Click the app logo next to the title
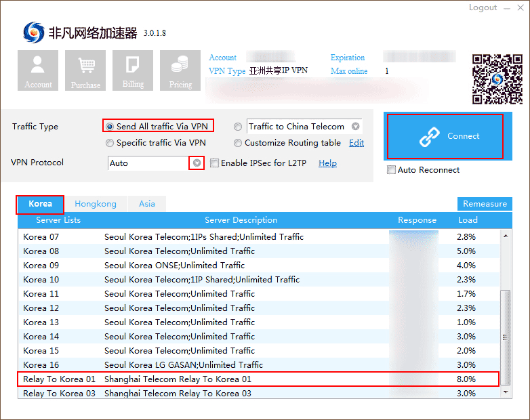This screenshot has width=530, height=420. click(x=33, y=33)
